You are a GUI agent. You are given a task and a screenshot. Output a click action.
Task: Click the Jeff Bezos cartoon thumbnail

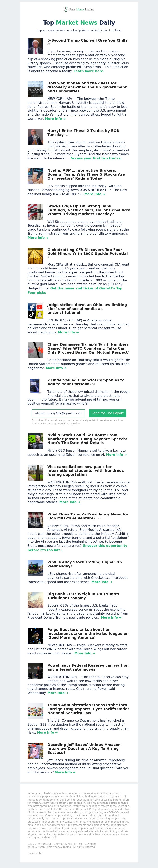35,751
